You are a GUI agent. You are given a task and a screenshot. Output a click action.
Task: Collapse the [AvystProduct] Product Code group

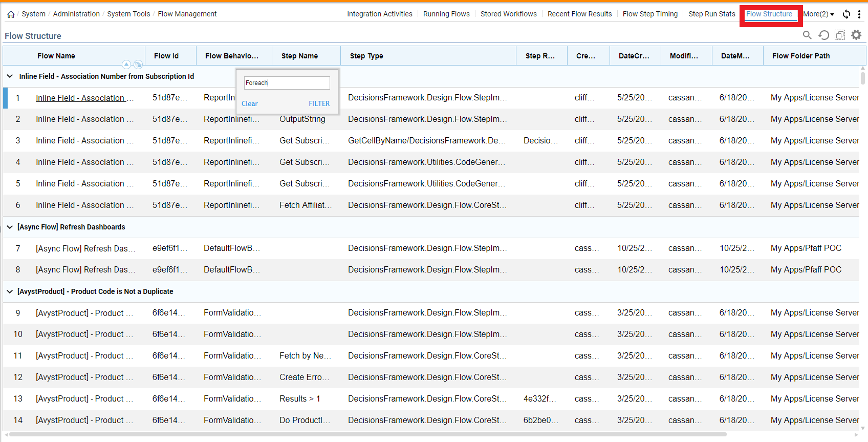tap(10, 291)
